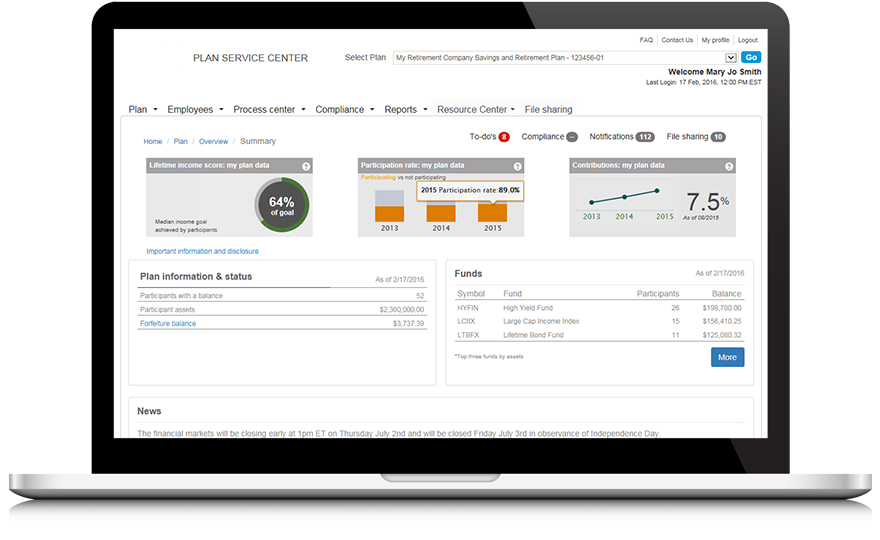
Task: Click the File sharing 10 count badge
Action: [x=718, y=137]
